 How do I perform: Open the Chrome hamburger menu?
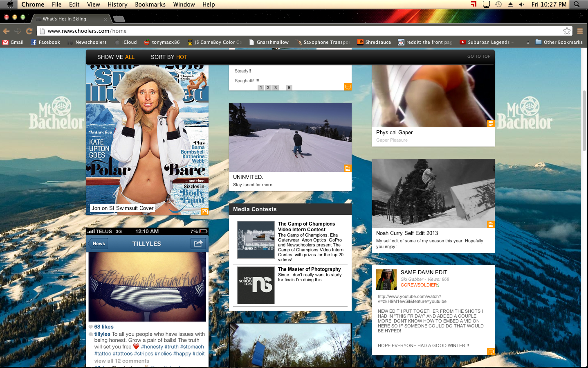click(580, 31)
